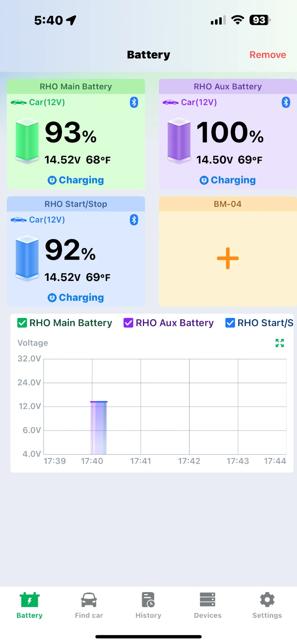Tap the Remove button

(268, 55)
